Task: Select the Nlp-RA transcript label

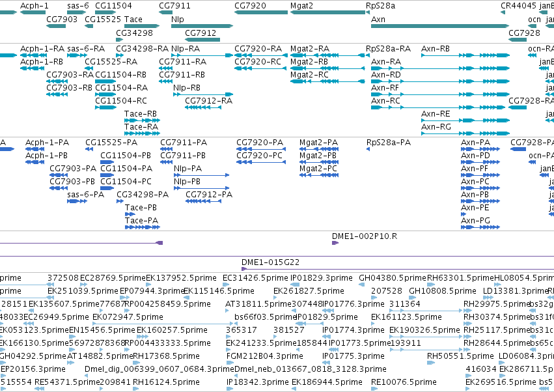Action: [186, 49]
